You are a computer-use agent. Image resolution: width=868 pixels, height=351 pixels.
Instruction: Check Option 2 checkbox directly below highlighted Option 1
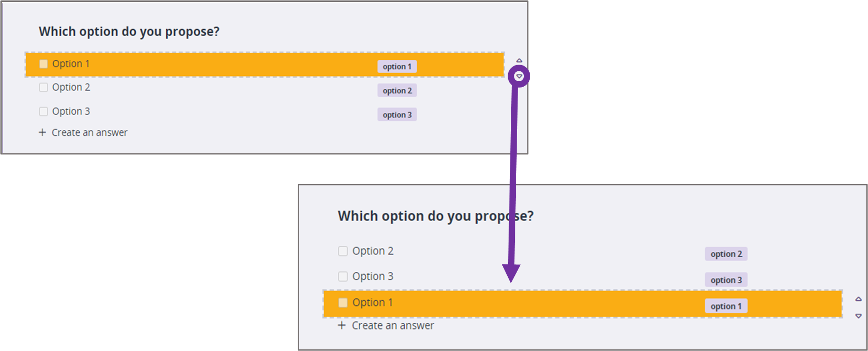(44, 88)
